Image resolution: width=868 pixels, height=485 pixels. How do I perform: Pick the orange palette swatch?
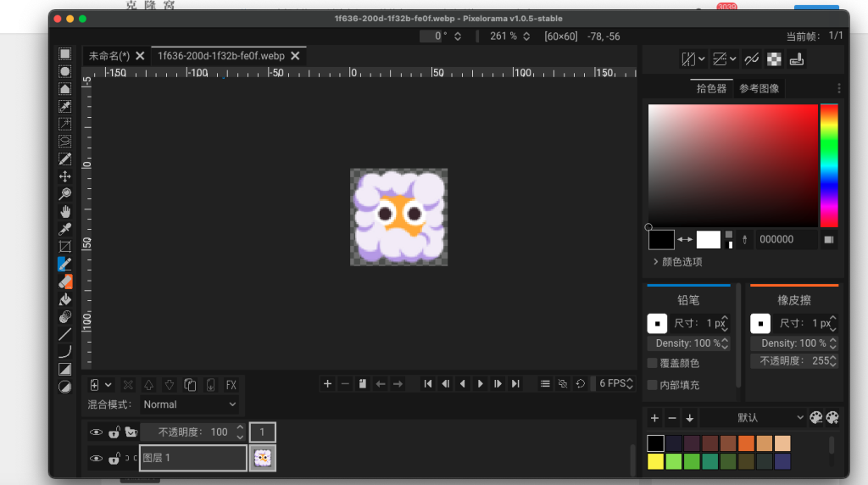click(x=746, y=443)
